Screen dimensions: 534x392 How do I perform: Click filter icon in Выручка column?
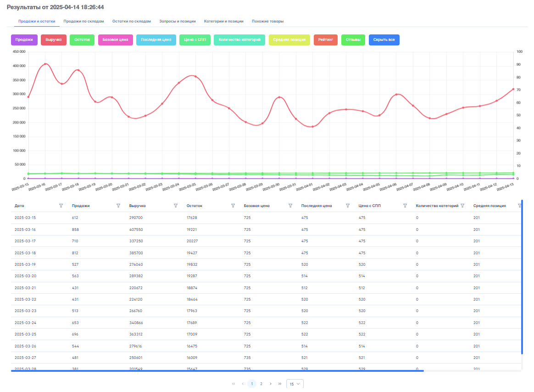tap(176, 206)
